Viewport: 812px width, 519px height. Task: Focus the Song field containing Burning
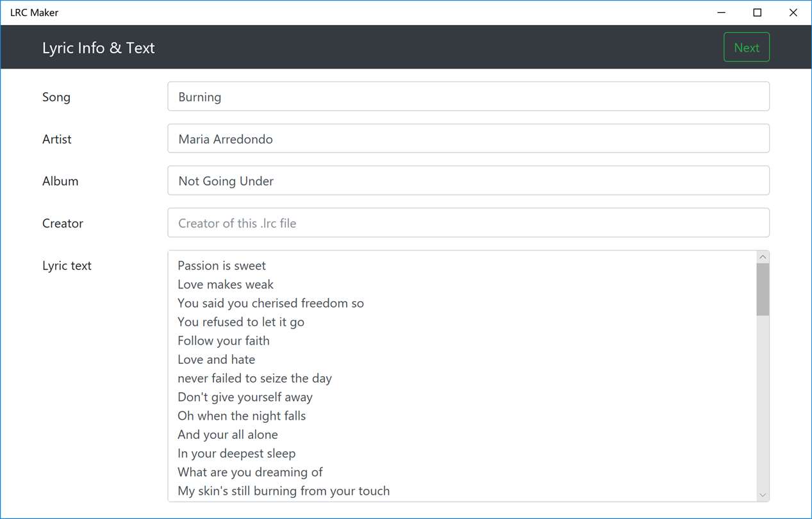(468, 97)
